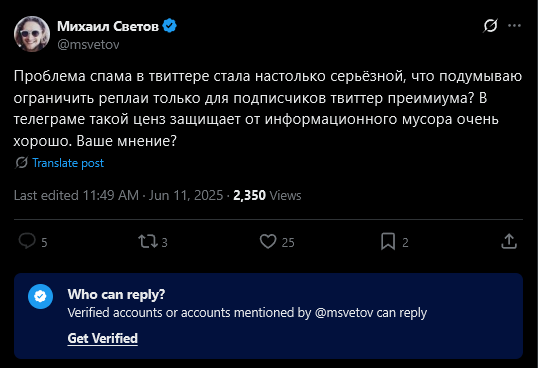Image resolution: width=538 pixels, height=368 pixels.
Task: Click the Russian tweet text body
Action: tap(268, 108)
